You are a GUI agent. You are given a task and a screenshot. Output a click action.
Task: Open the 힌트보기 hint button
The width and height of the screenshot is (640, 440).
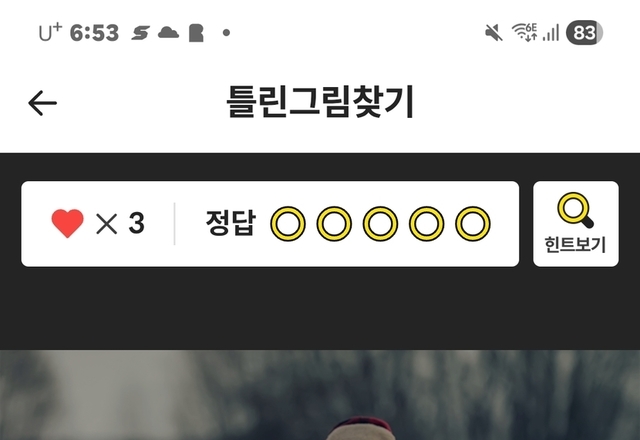pyautogui.click(x=576, y=224)
